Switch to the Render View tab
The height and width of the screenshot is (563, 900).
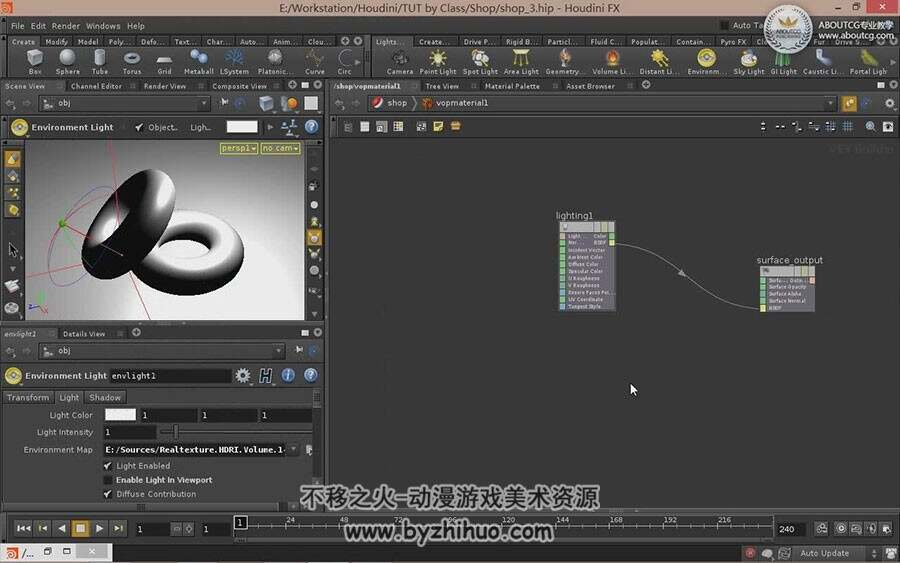pos(165,86)
